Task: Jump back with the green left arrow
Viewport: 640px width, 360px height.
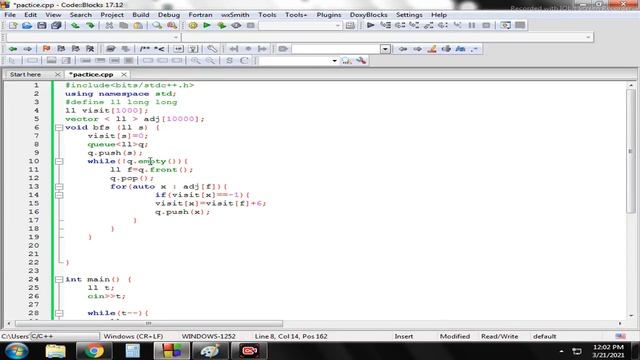Action: pos(13,49)
